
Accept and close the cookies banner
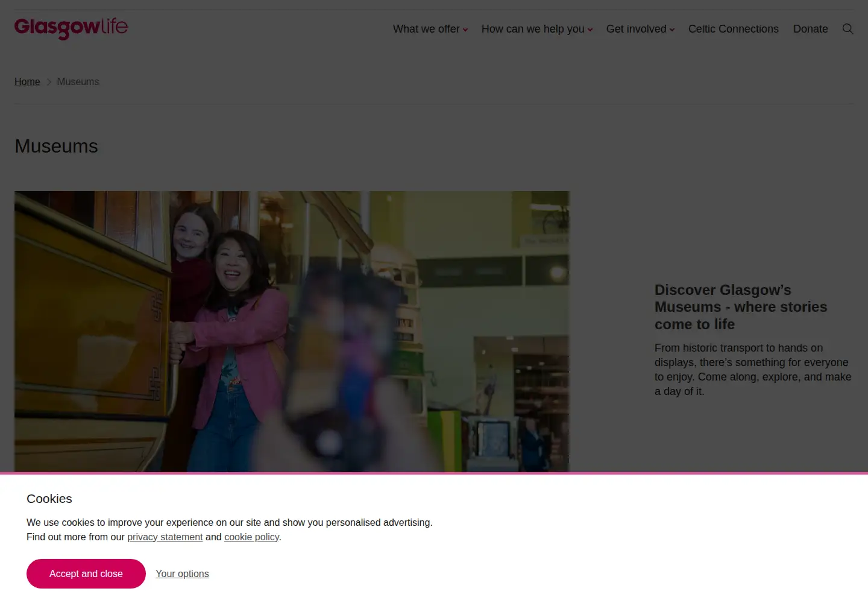[x=86, y=573]
